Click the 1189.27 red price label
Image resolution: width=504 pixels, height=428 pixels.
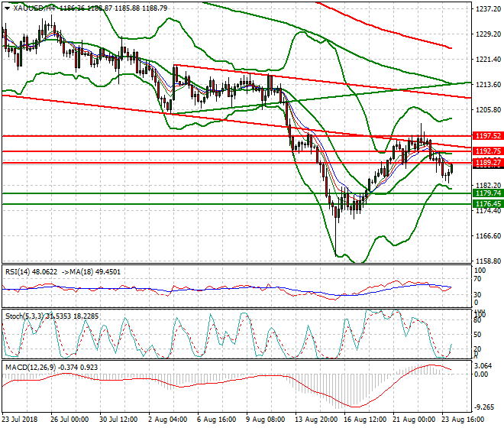click(x=488, y=162)
